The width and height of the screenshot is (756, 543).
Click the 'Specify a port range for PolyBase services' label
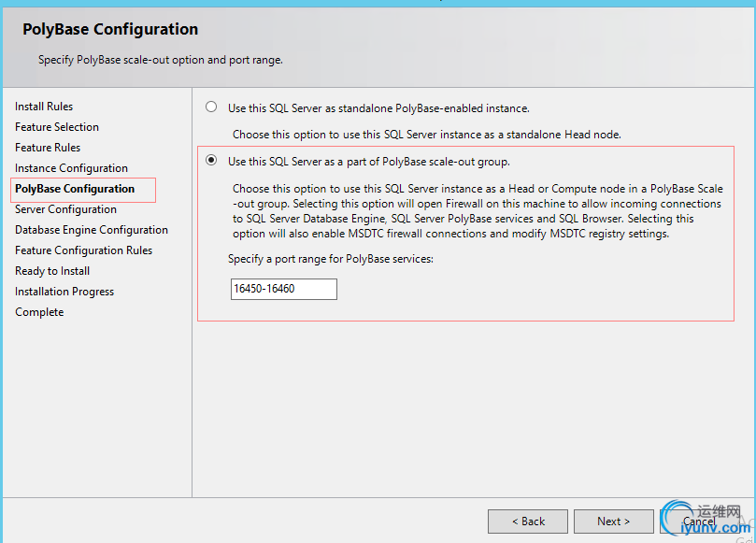tap(331, 259)
